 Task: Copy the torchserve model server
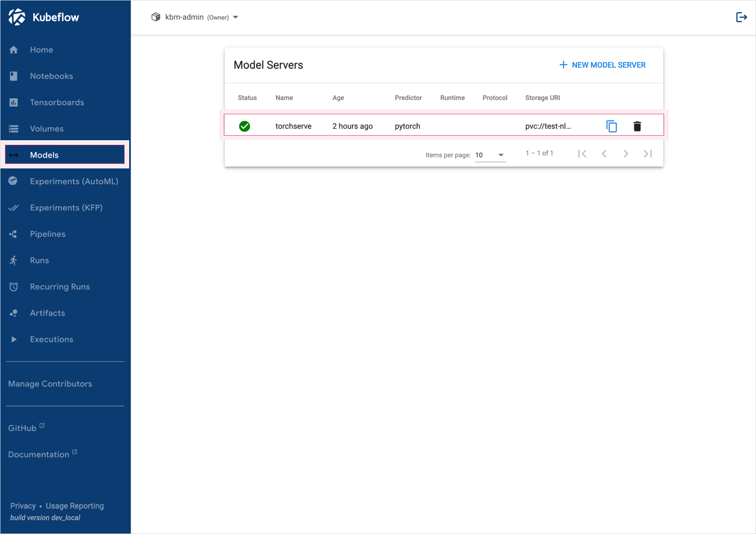[611, 126]
